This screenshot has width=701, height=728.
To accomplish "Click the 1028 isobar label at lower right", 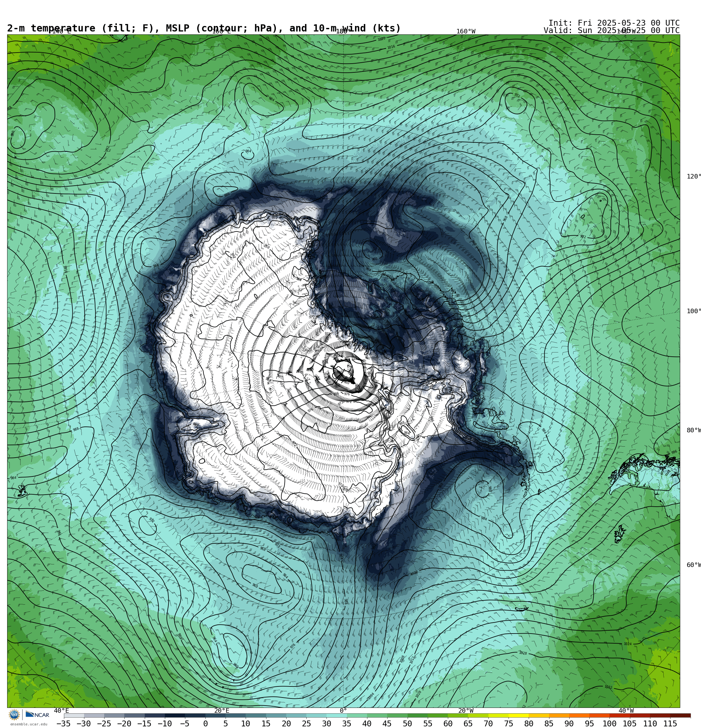I will 523,653.
